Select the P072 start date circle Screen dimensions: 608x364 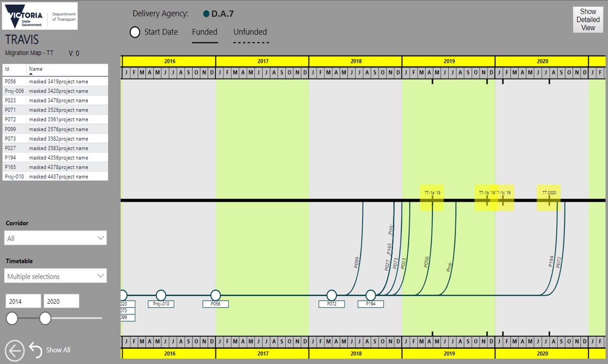[x=332, y=295]
